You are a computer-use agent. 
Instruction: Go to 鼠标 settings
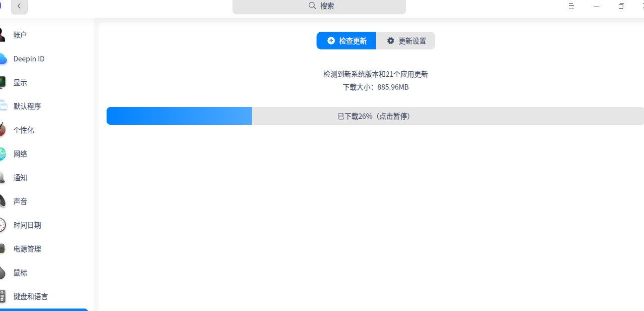tap(44, 272)
